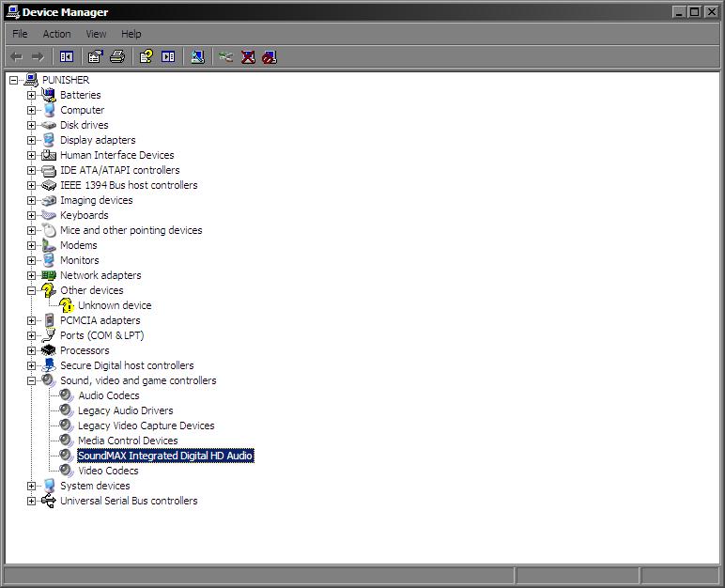Screen dimensions: 725x588
Task: Minimize the Device Manager window
Action: 679,12
